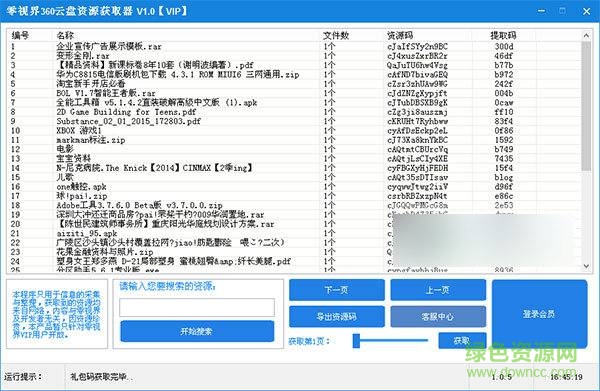The height and width of the screenshot is (391, 600).
Task: Select the 华为C8815电信版刷机包 zip row
Action: point(295,75)
